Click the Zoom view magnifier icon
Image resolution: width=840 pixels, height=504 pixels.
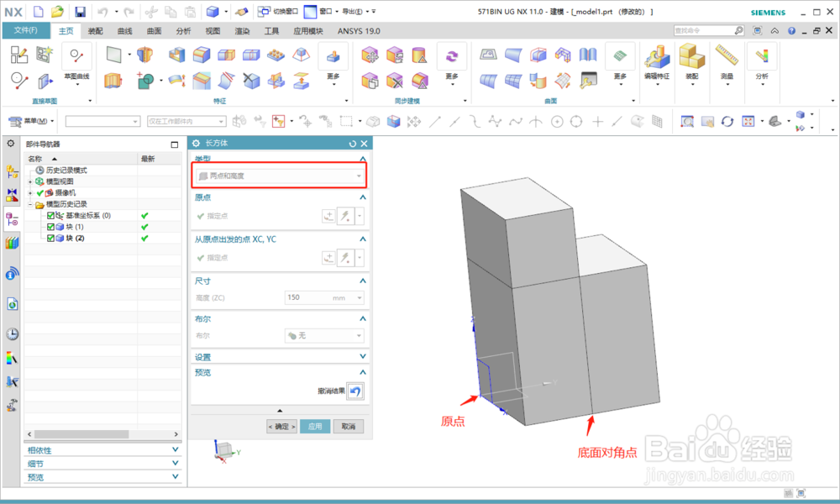point(687,122)
